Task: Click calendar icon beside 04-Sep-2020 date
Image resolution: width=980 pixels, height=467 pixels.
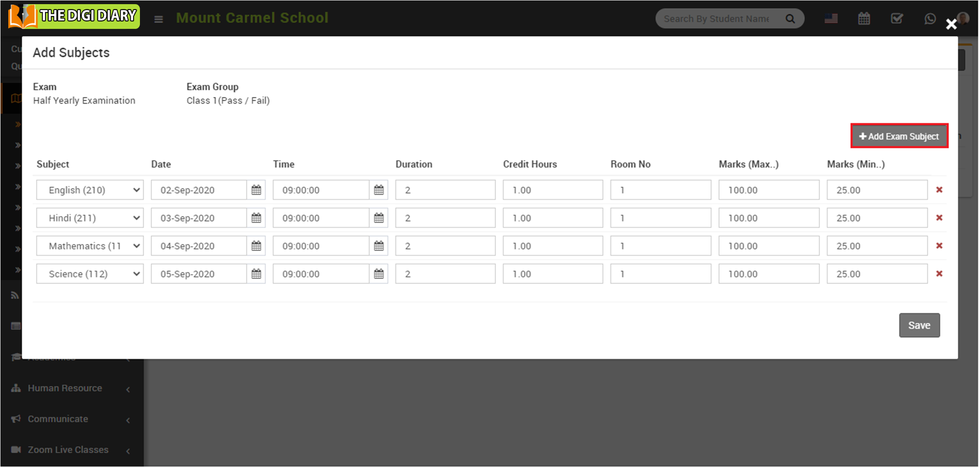Action: coord(256,246)
